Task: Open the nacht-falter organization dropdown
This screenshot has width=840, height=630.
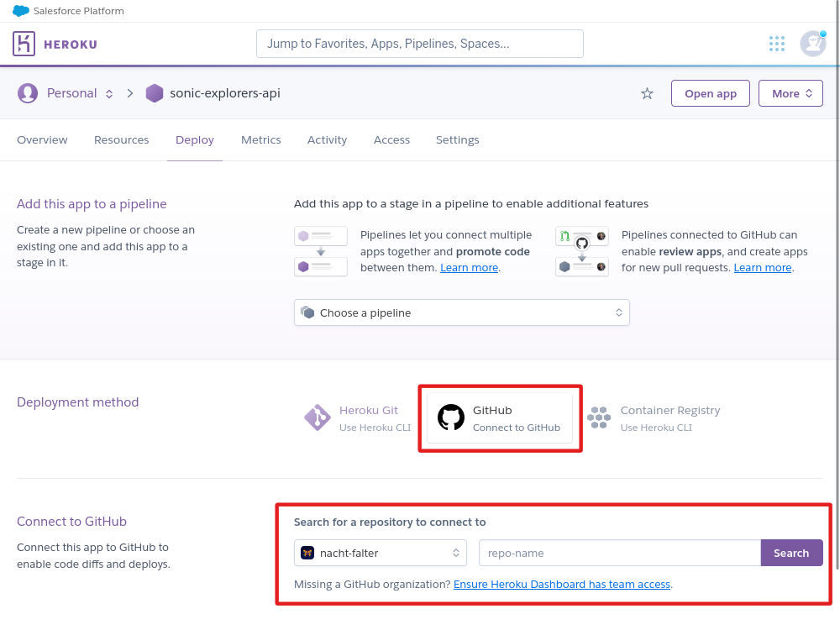Action: coord(381,553)
